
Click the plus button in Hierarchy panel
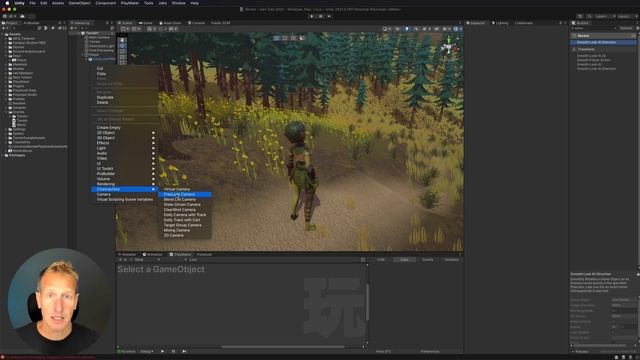(x=73, y=28)
